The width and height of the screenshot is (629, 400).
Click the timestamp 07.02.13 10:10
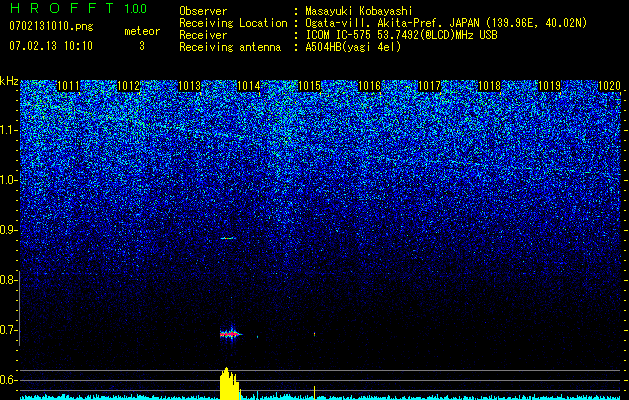tap(51, 46)
